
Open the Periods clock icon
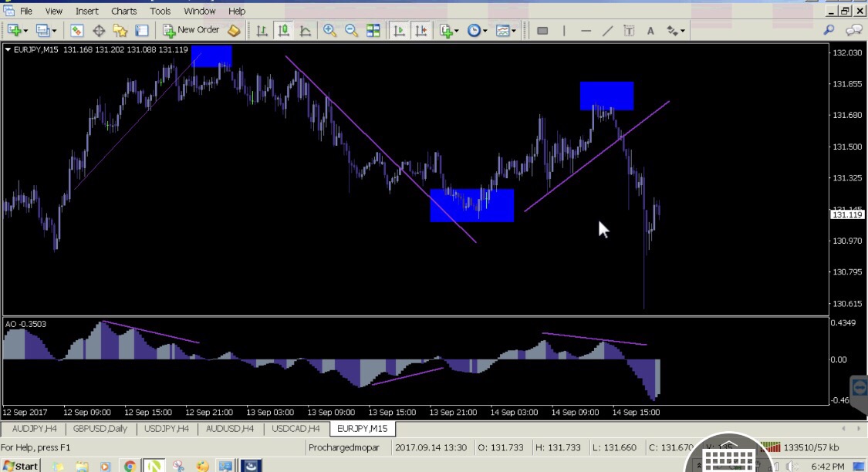[x=474, y=30]
